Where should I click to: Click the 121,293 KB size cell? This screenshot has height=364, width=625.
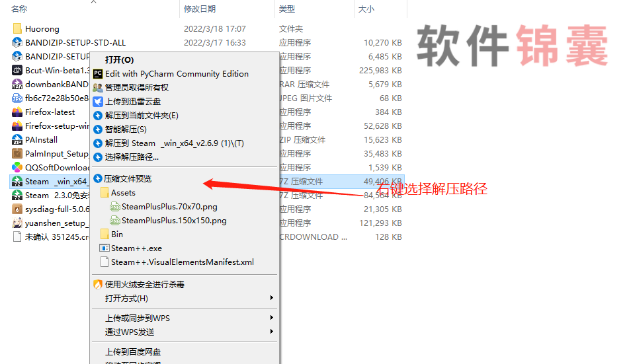coord(380,223)
